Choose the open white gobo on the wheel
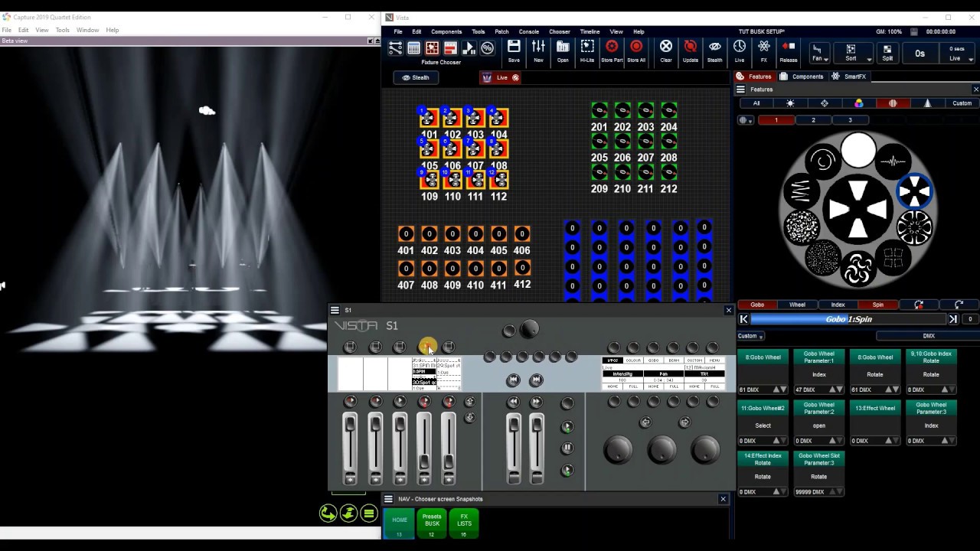 coord(858,150)
